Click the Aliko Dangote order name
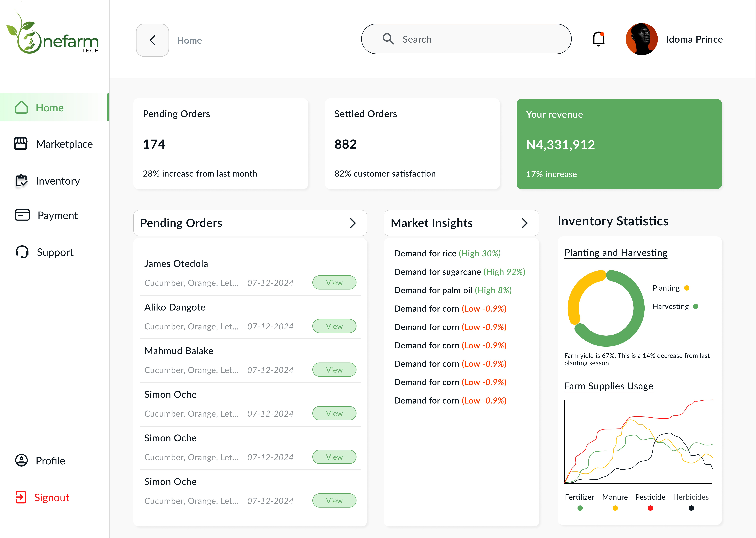Image resolution: width=756 pixels, height=538 pixels. pos(175,307)
